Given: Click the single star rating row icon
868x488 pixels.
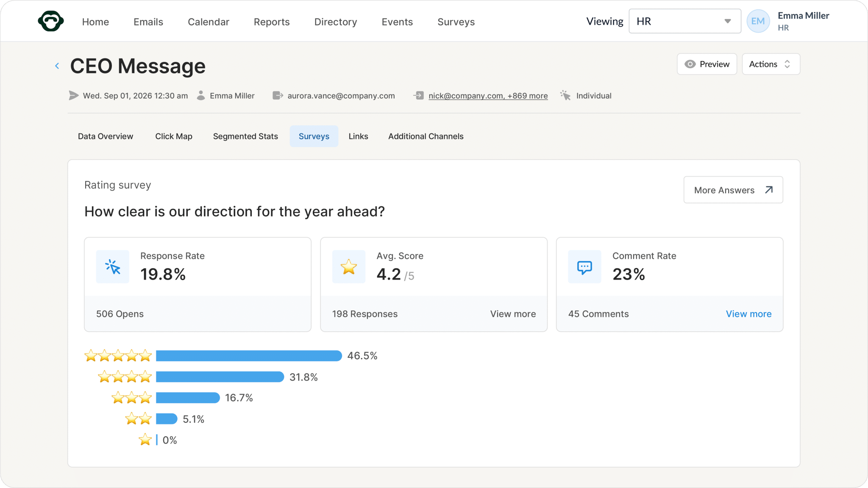Looking at the screenshot, I should point(145,440).
